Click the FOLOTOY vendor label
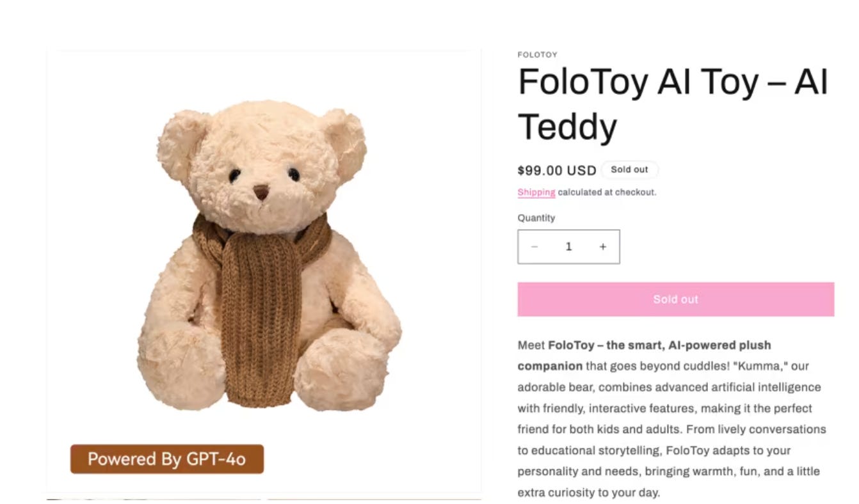Viewport: 859px width, 504px height. point(538,55)
